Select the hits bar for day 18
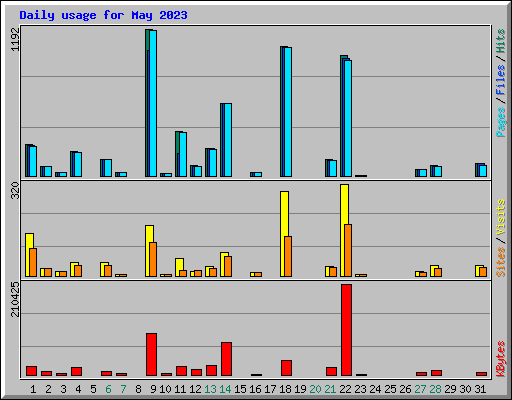This screenshot has width=512, height=400. click(286, 111)
